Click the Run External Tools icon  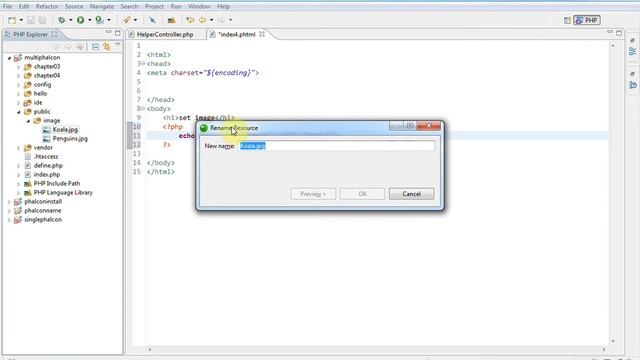(99, 20)
